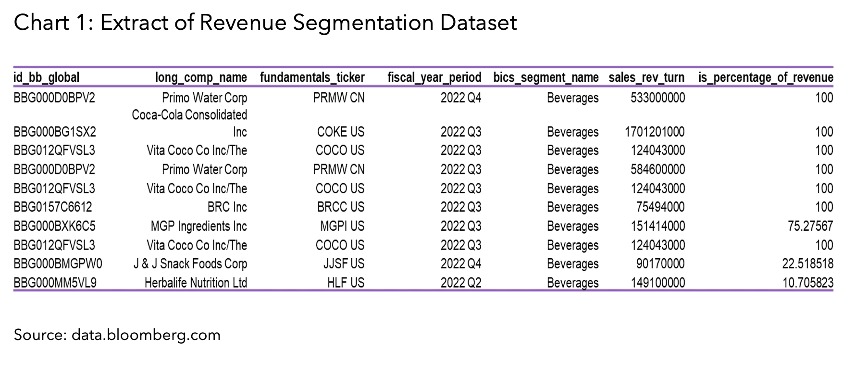Screen dimensions: 868x376
Task: Select the sales value 149100000
Action: coord(658,283)
